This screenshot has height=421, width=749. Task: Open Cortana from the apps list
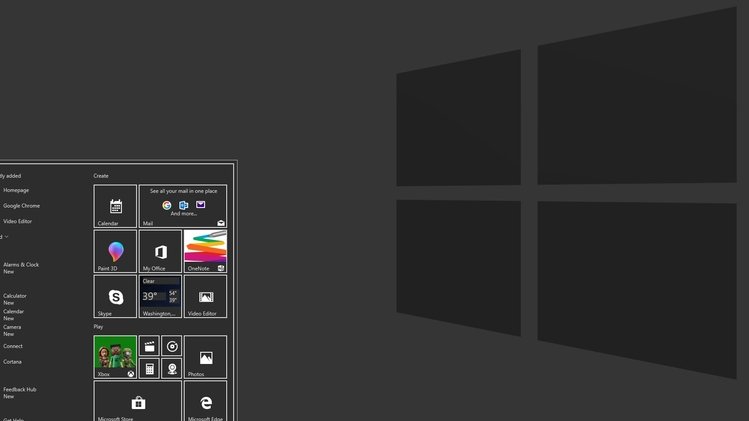pos(12,362)
